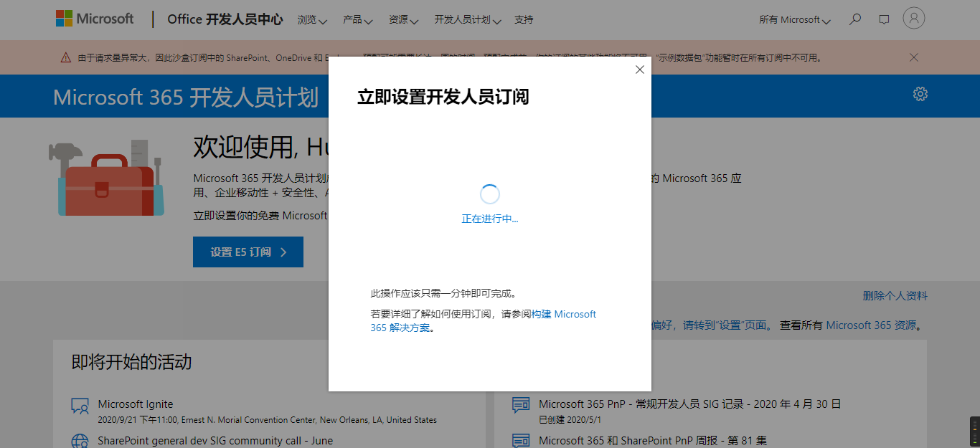This screenshot has height=448, width=980.
Task: Click the loading spinner in the dialog
Action: (489, 194)
